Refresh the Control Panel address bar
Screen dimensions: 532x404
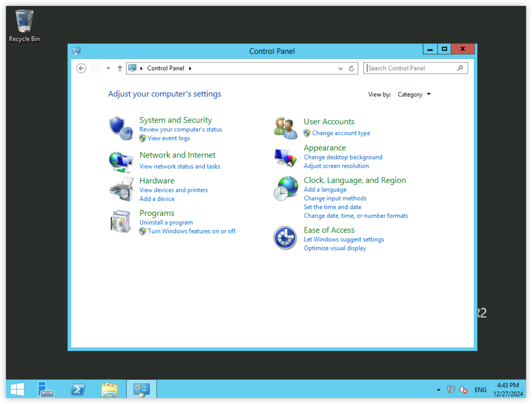(352, 68)
